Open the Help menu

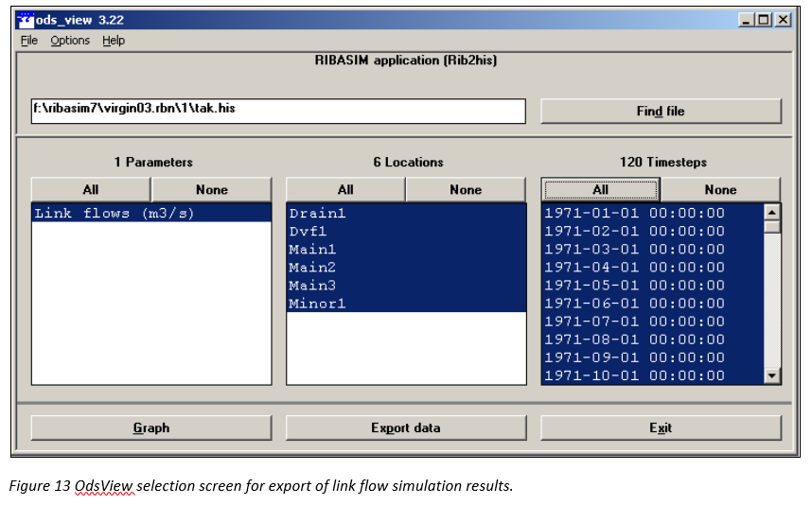(114, 41)
